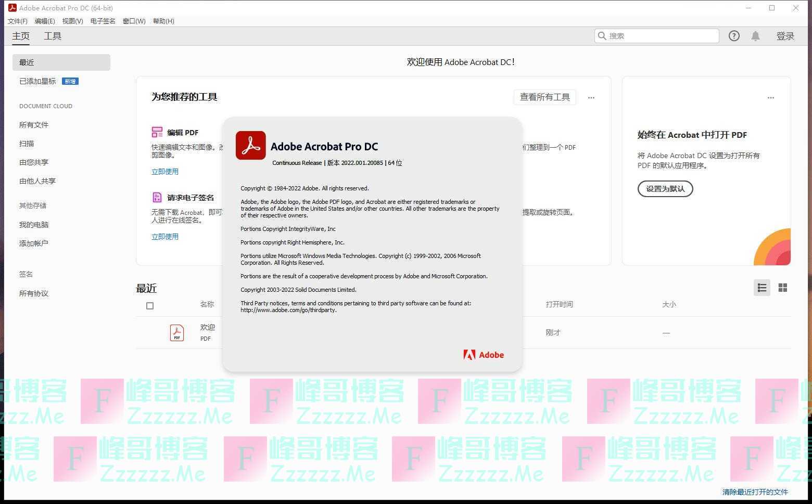Screen dimensions: 812x504
Task: Switch to the 工具 tab
Action: [53, 36]
